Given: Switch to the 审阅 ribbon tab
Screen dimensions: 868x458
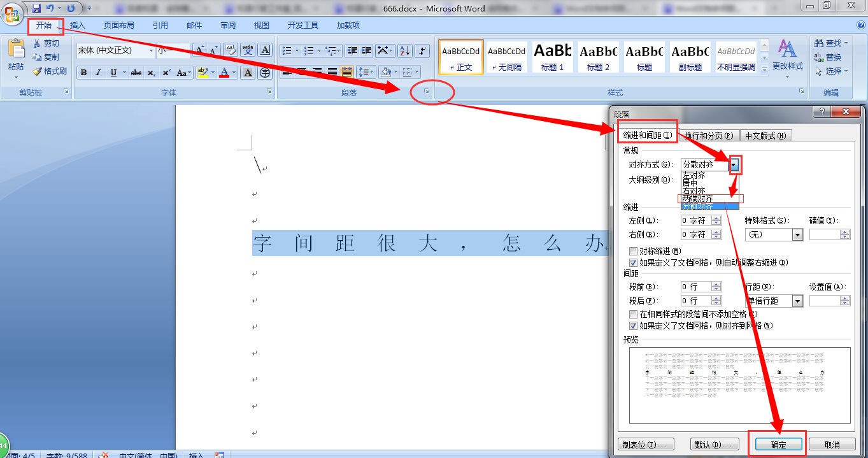Looking at the screenshot, I should coord(228,25).
